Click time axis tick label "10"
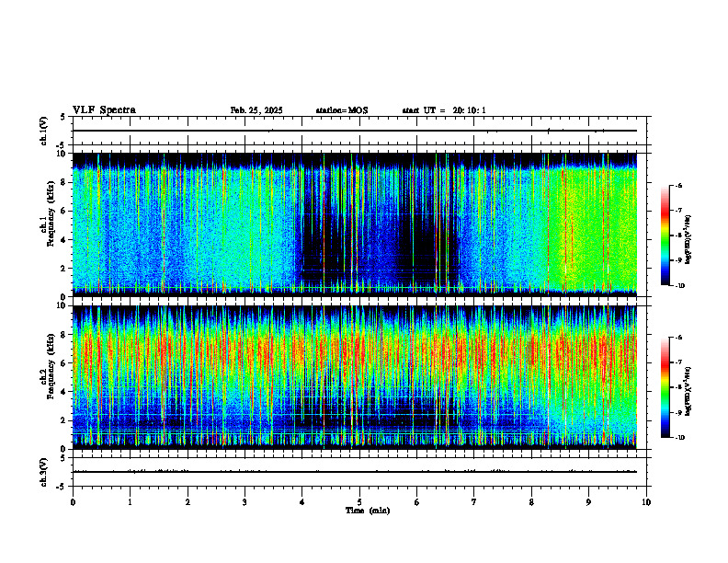728x563 pixels. (646, 502)
